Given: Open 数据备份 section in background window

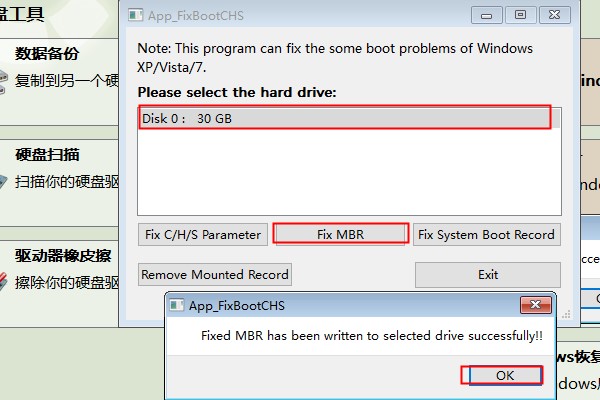Looking at the screenshot, I should coord(47,53).
